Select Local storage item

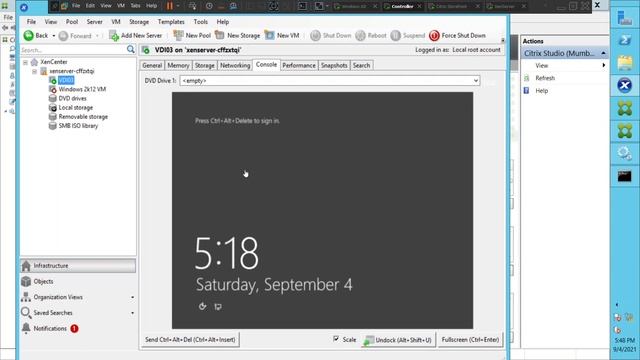pyautogui.click(x=76, y=107)
